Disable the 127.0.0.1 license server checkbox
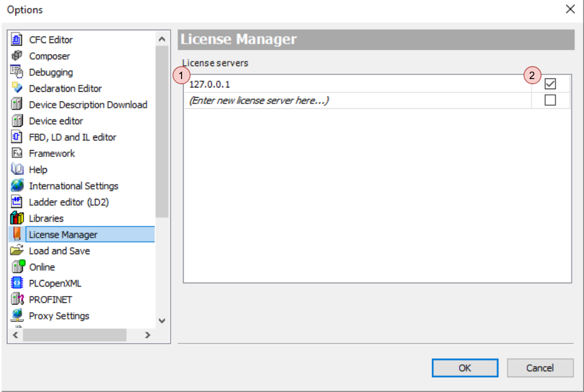Image resolution: width=584 pixels, height=392 pixels. [x=551, y=84]
